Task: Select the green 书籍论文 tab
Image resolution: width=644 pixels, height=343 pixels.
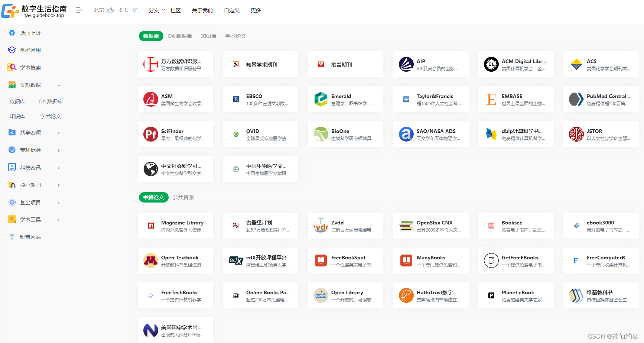Action: [x=154, y=197]
